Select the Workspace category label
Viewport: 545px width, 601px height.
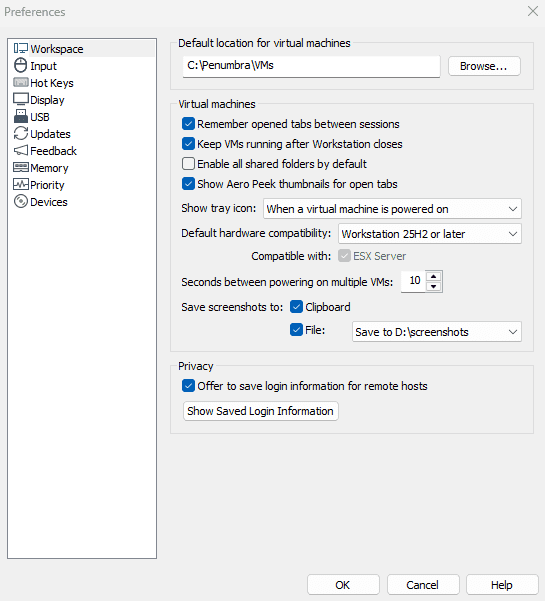pyautogui.click(x=57, y=49)
